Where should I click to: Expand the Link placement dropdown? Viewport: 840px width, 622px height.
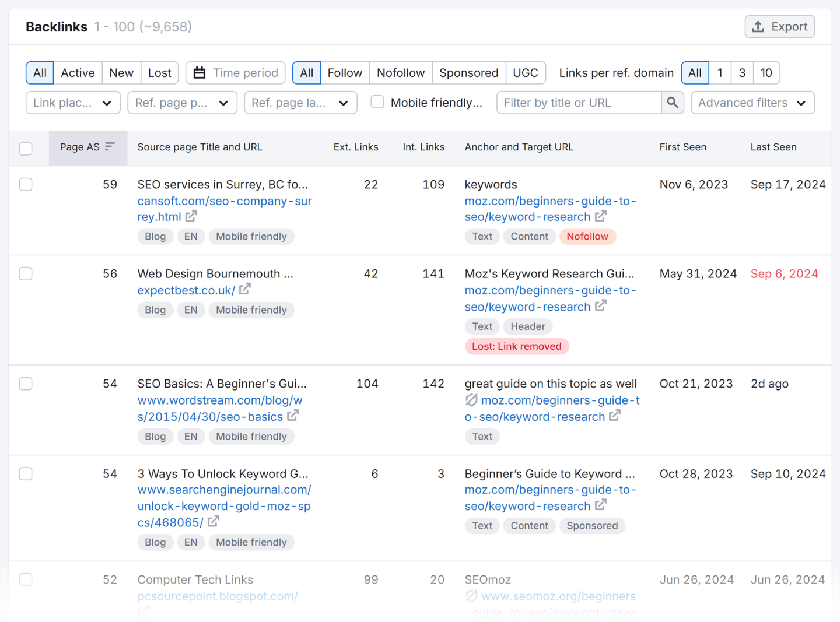point(73,103)
